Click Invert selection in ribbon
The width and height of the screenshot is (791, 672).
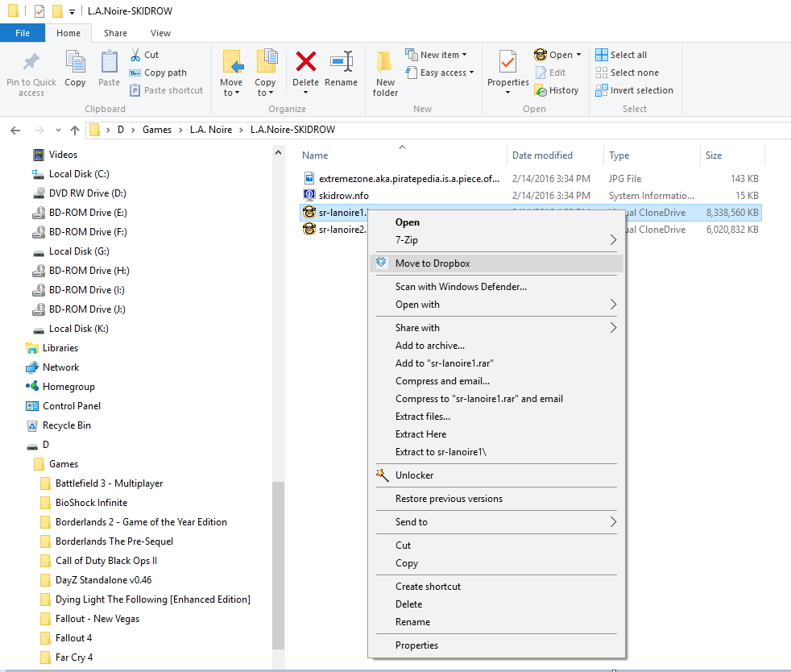click(634, 90)
